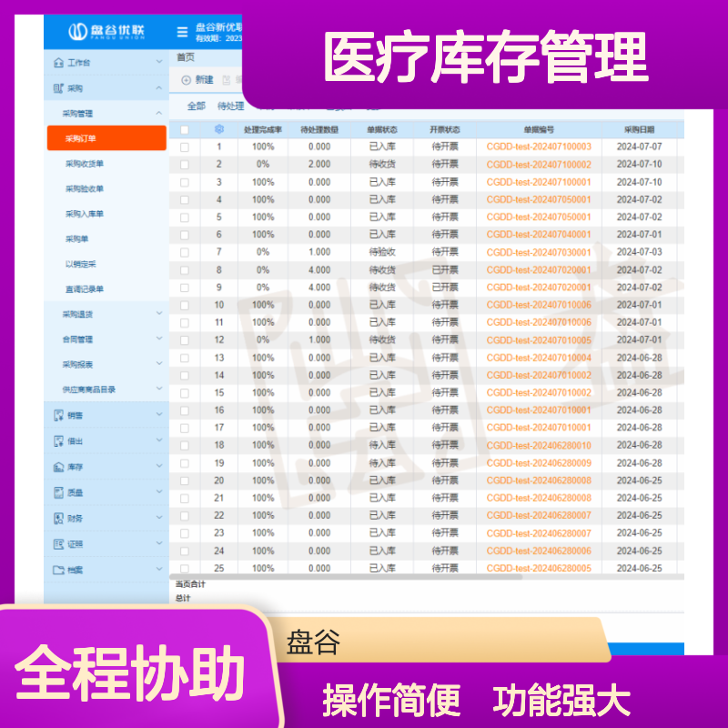Open order CGDD-test-202407010005

coord(539,339)
